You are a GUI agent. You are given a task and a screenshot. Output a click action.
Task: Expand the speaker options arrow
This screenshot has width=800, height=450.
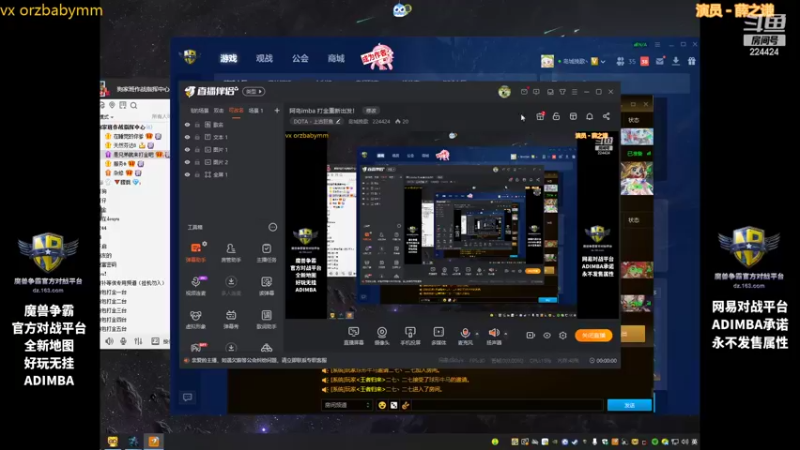506,334
